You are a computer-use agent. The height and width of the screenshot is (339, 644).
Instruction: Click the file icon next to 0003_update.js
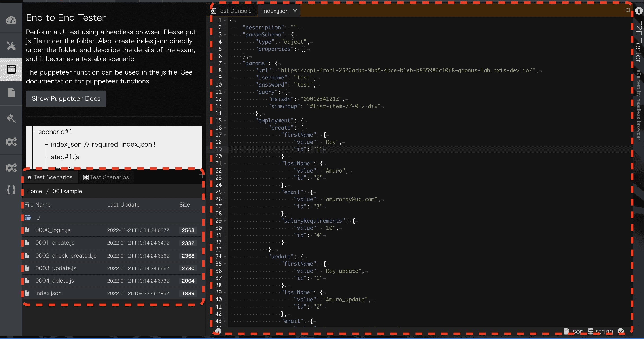pos(27,268)
